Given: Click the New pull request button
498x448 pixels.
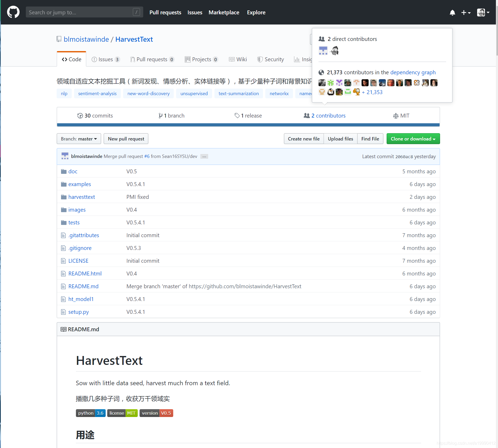Looking at the screenshot, I should point(126,139).
